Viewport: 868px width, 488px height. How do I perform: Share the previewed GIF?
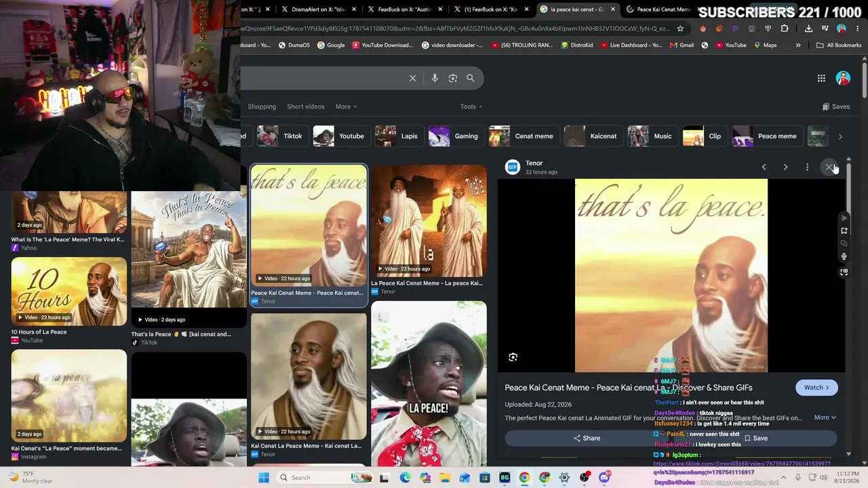[x=587, y=438]
